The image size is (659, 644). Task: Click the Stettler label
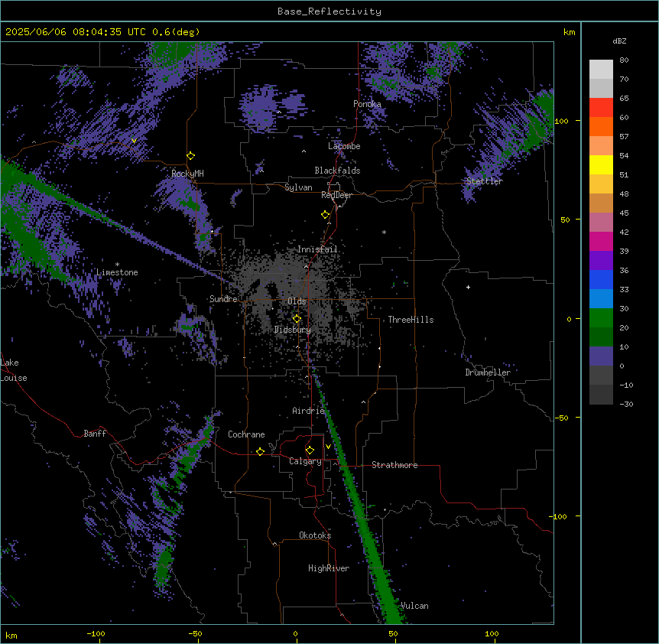(x=485, y=181)
